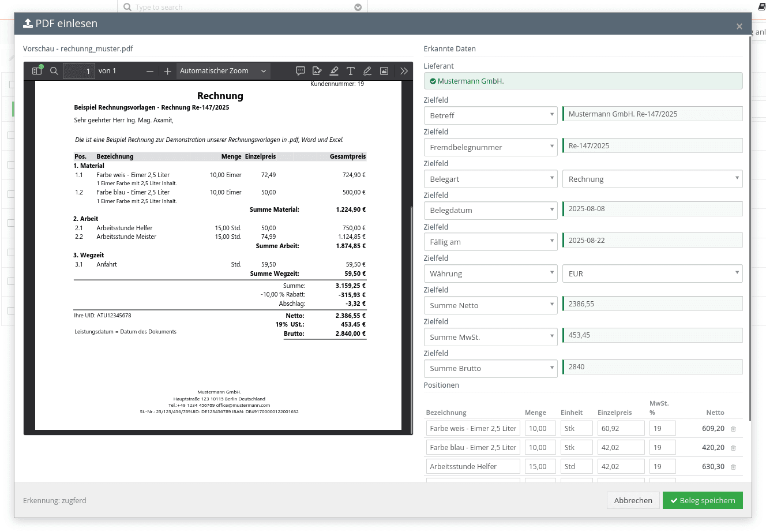Zoom in the PDF preview
This screenshot has width=766, height=532.
(167, 71)
